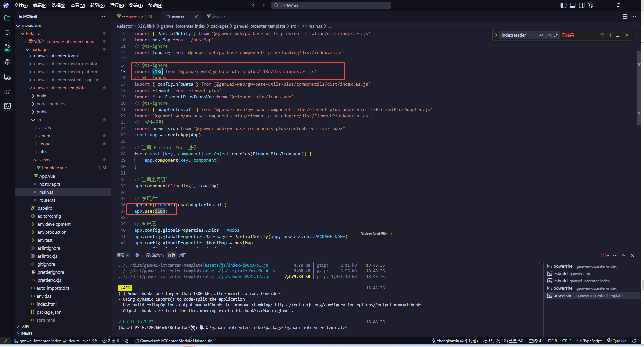
Task: Click the notifications bell in status bar
Action: (634, 341)
